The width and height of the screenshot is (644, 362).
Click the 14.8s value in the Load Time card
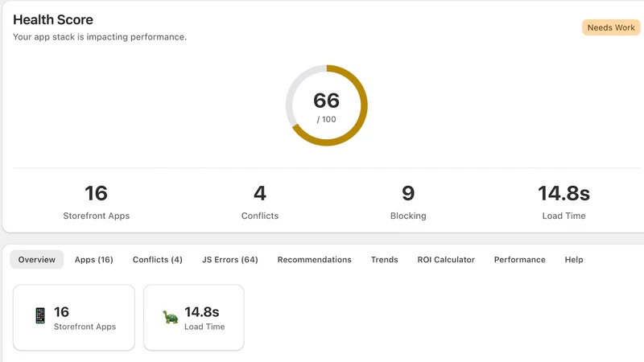(202, 312)
